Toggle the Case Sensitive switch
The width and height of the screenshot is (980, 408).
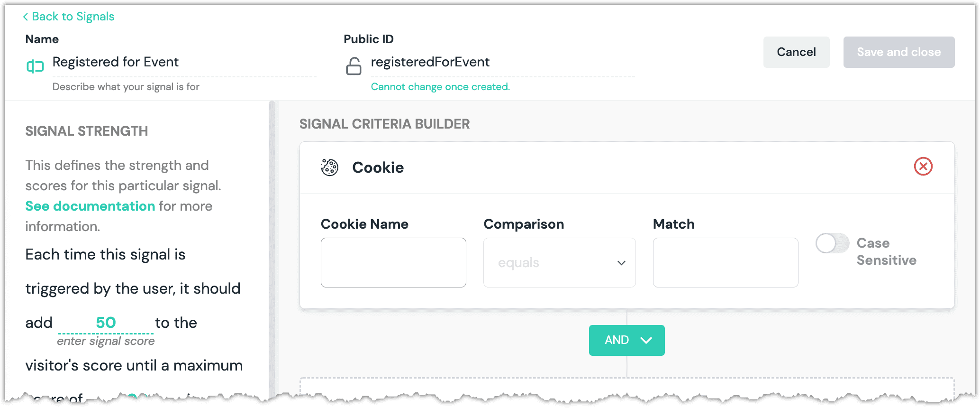[x=832, y=243]
